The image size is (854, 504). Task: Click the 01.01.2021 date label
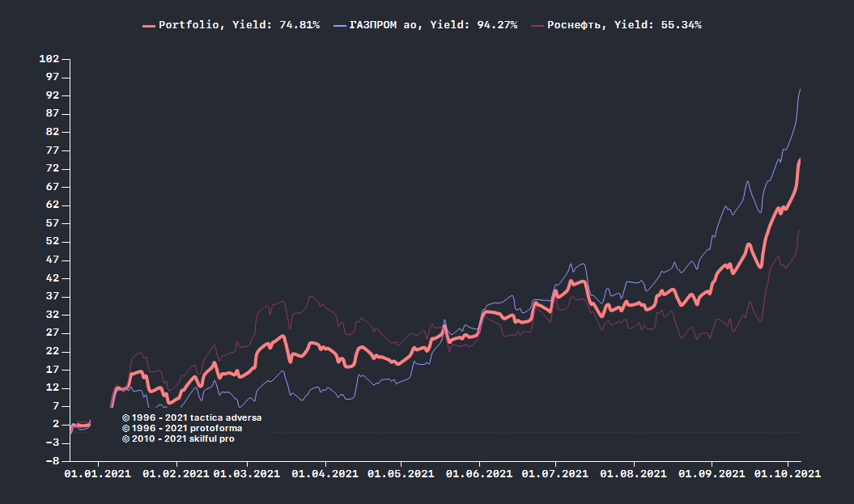pyautogui.click(x=96, y=474)
